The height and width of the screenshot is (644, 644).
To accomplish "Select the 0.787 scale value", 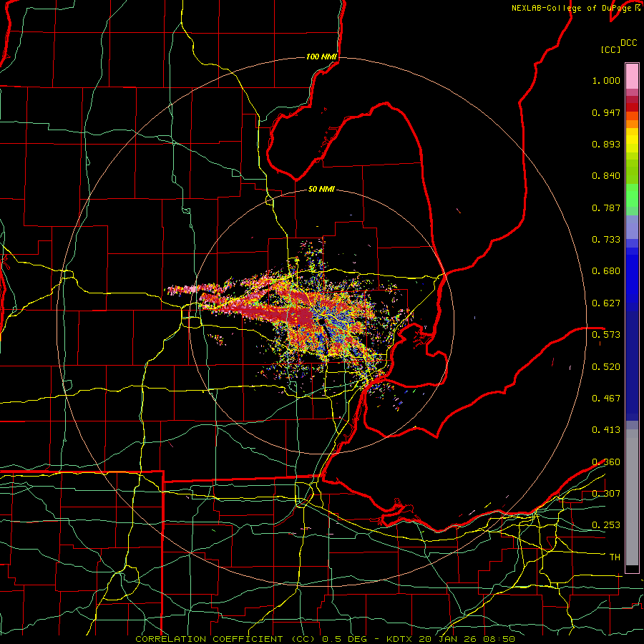I will 606,208.
